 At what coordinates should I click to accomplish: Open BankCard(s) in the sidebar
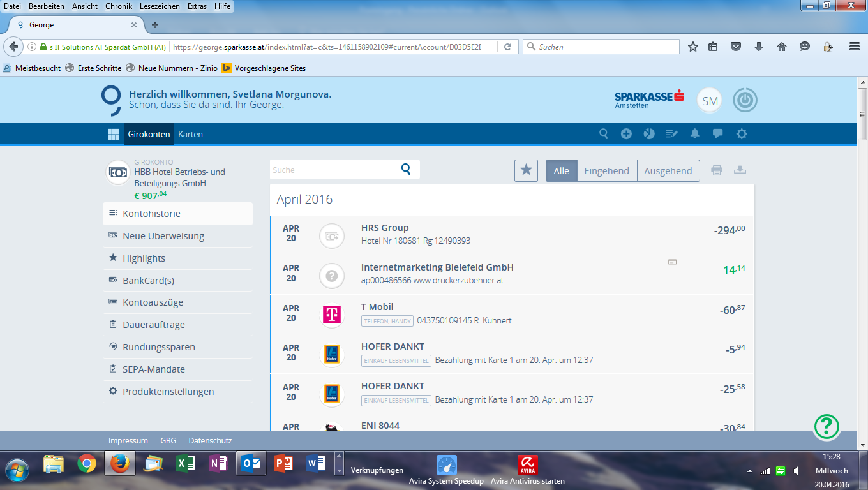[x=177, y=280]
